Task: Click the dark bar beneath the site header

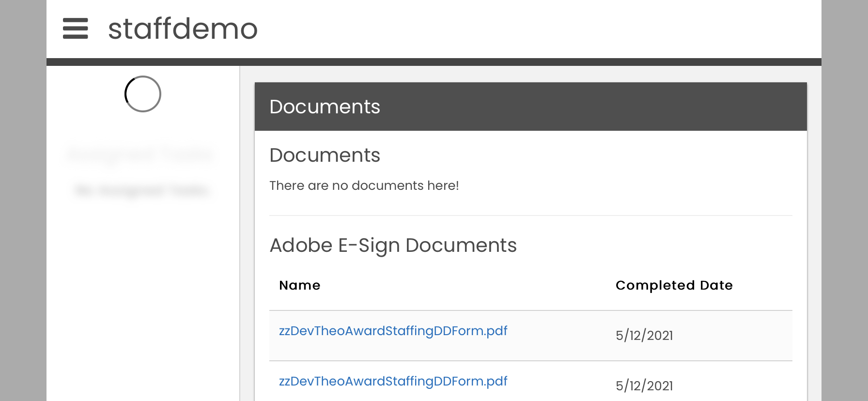Action: coord(434,62)
